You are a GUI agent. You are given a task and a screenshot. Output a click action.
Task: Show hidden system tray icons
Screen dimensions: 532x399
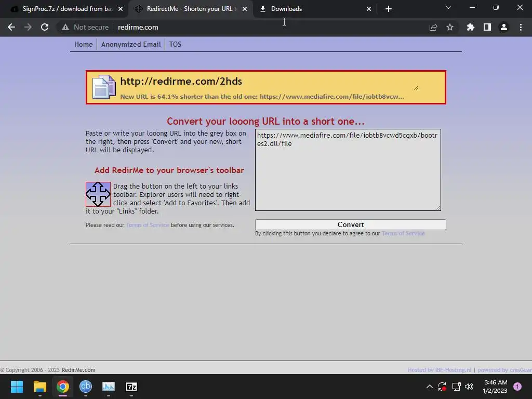coord(429,387)
